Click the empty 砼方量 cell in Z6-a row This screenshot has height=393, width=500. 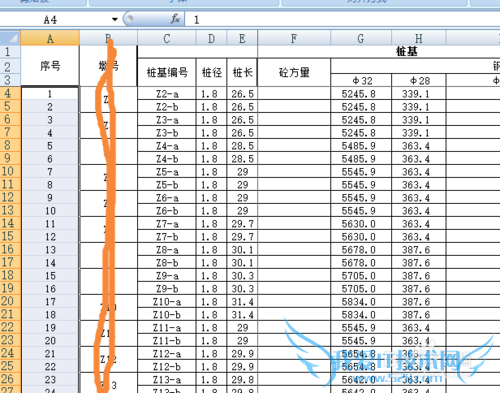294,198
